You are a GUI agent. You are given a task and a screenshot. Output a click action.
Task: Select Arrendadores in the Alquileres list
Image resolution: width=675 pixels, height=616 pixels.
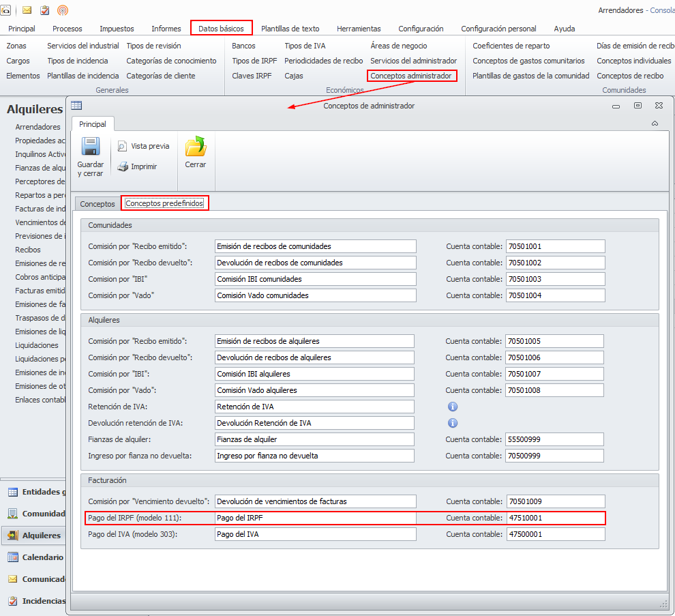[x=38, y=127]
